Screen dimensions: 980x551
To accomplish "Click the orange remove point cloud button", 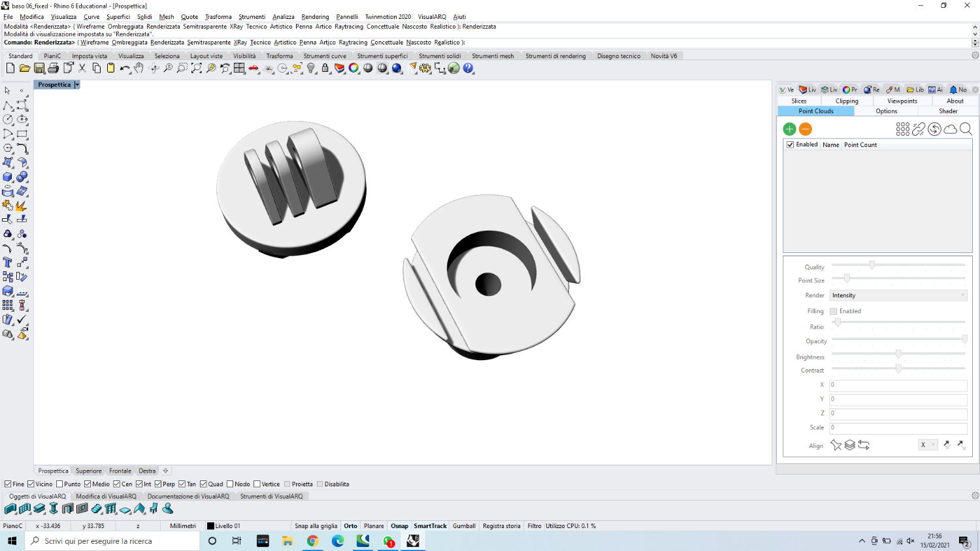I will click(x=806, y=129).
